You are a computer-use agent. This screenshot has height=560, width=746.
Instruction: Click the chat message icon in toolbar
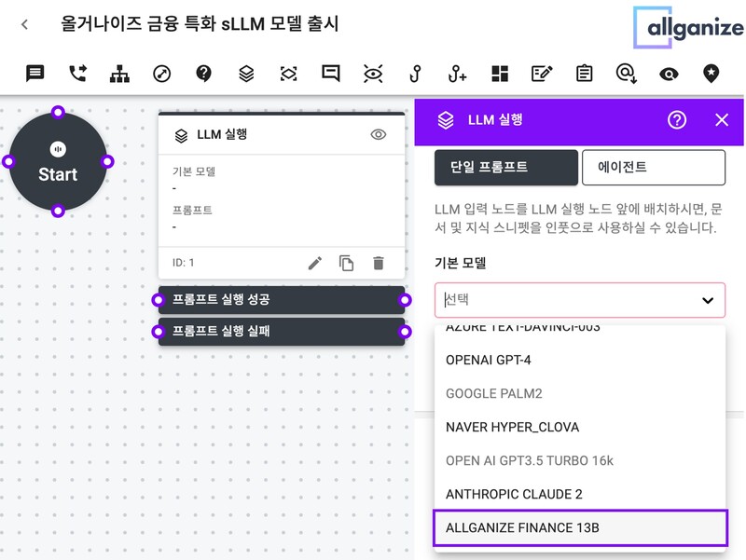pyautogui.click(x=35, y=74)
